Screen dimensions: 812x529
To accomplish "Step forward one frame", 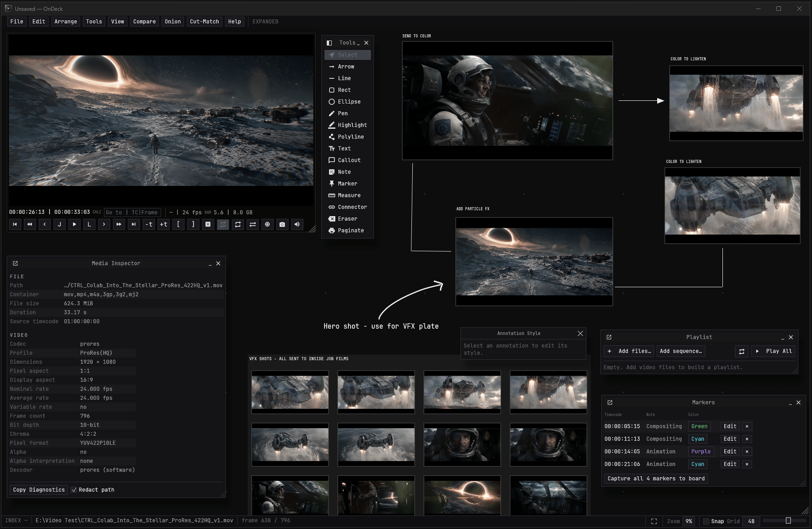I will pos(104,224).
